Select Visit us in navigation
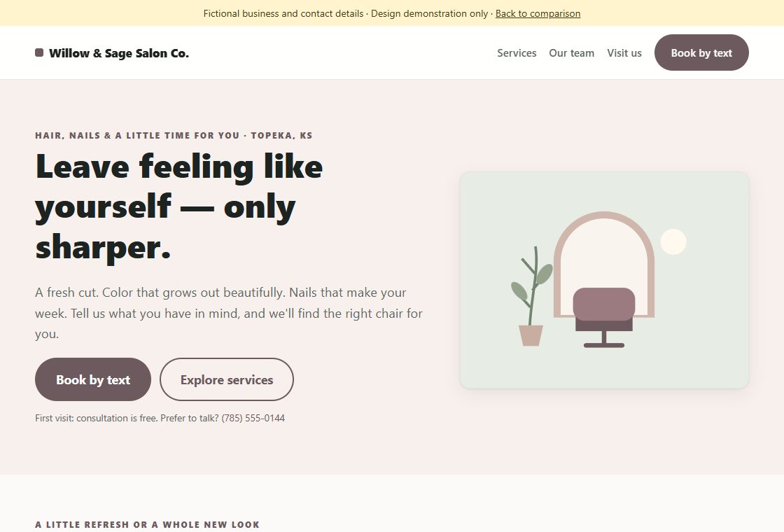The height and width of the screenshot is (532, 784). (x=624, y=53)
